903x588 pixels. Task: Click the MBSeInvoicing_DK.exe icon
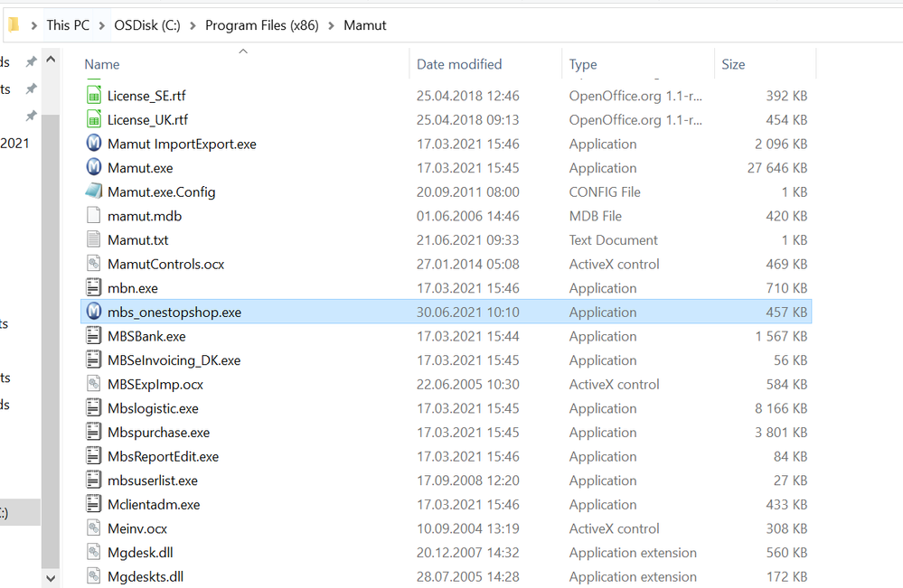coord(94,360)
